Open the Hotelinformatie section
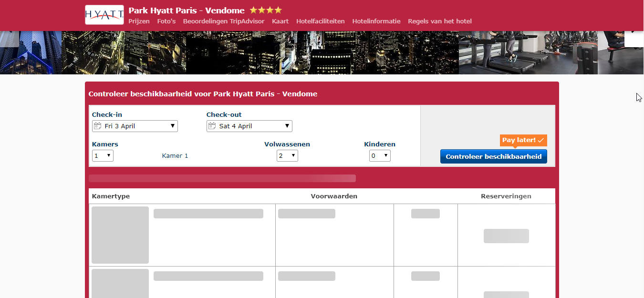 pyautogui.click(x=376, y=21)
